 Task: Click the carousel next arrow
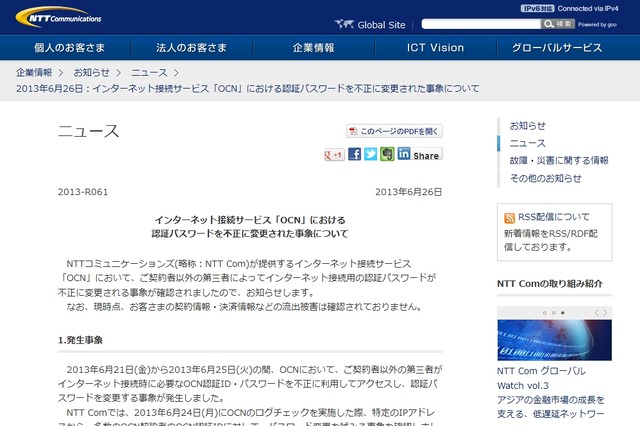click(605, 313)
